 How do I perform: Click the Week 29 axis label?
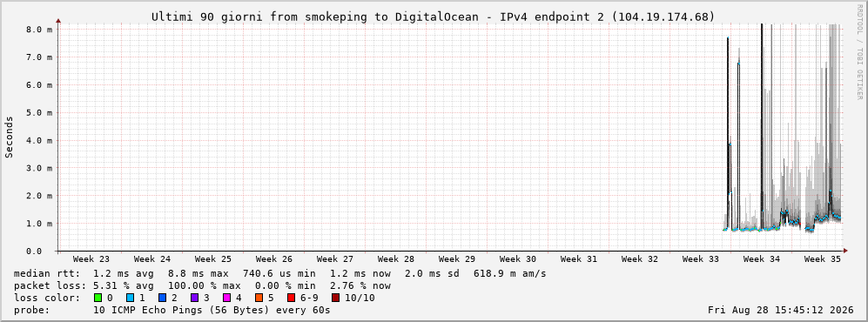pos(457,259)
